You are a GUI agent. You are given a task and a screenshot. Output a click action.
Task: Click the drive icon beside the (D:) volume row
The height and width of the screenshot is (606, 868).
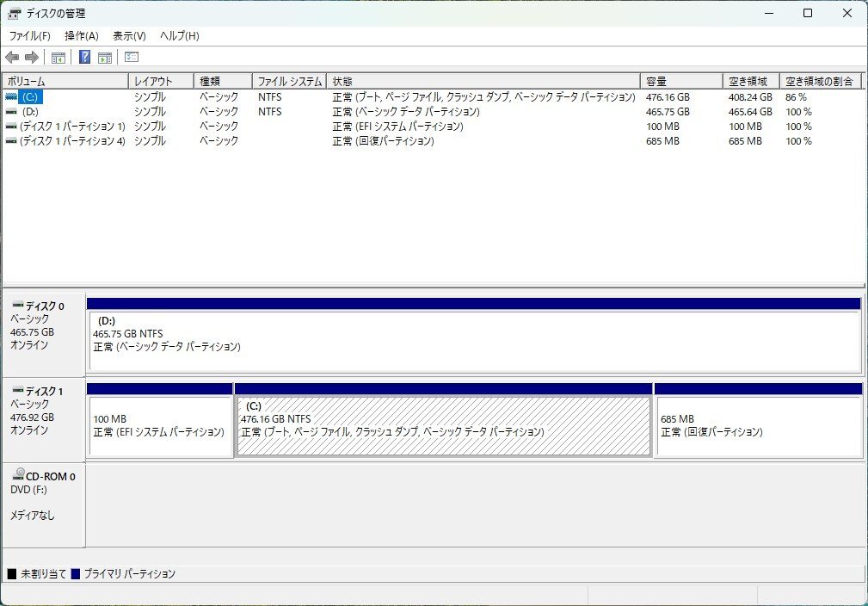(x=11, y=111)
